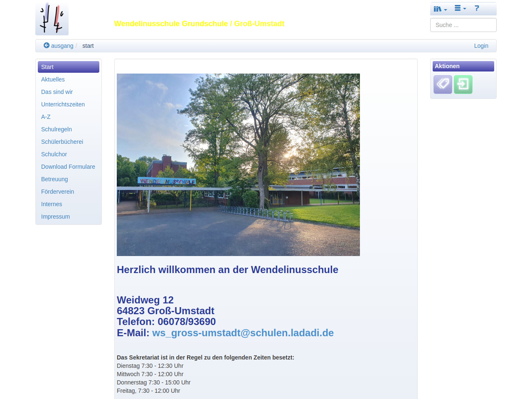Click the purple tags icon under Aktionen
The image size is (532, 399).
[443, 84]
